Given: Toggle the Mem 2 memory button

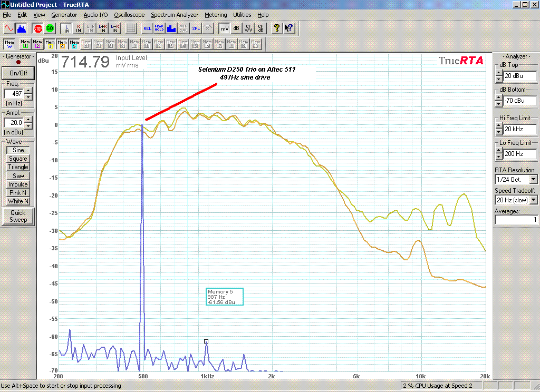Looking at the screenshot, I should [37, 44].
